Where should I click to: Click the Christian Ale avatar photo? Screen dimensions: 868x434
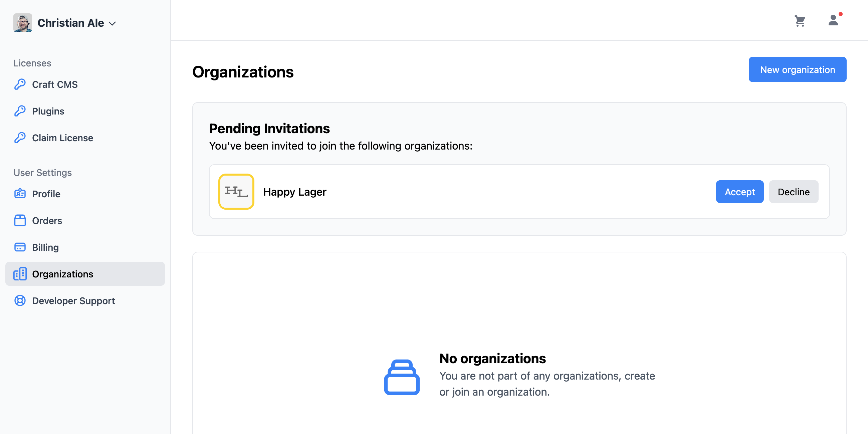[x=23, y=23]
